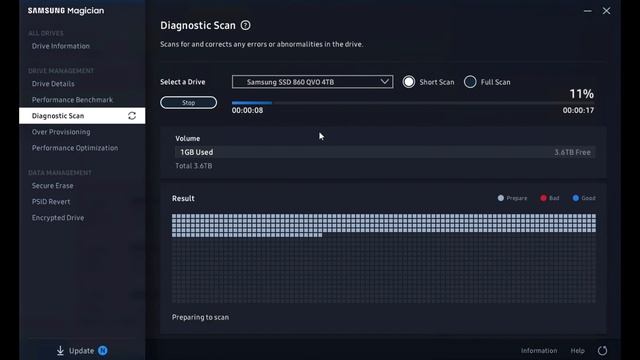Open Performance Optimization page

(75, 148)
